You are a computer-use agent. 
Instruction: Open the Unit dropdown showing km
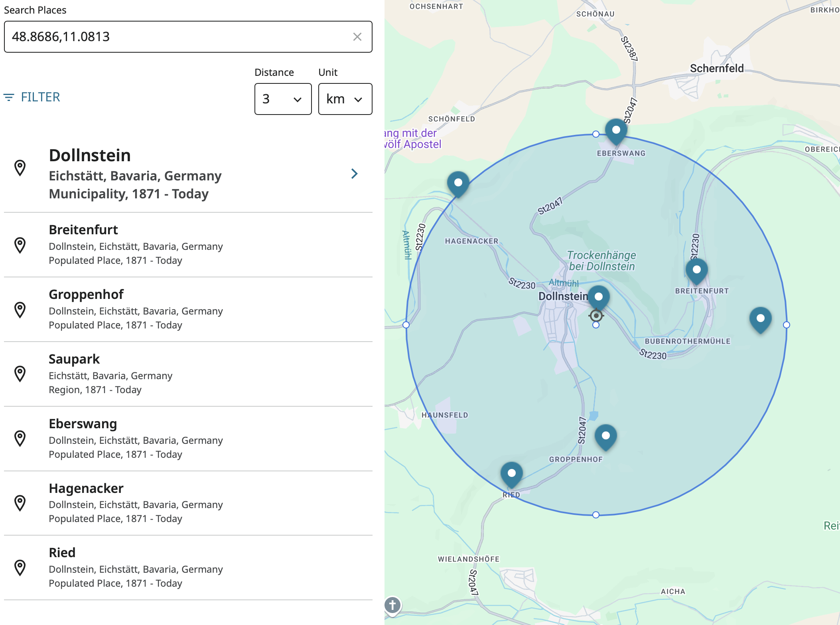point(345,99)
